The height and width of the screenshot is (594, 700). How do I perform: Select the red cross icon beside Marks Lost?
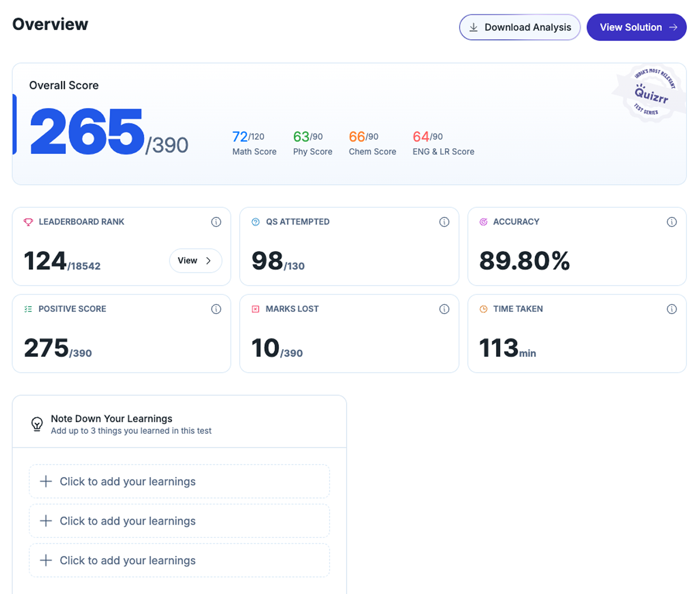pos(255,309)
